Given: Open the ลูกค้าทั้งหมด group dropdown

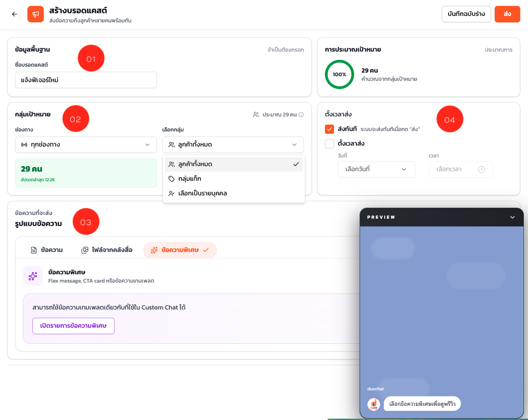Looking at the screenshot, I should click(x=233, y=145).
